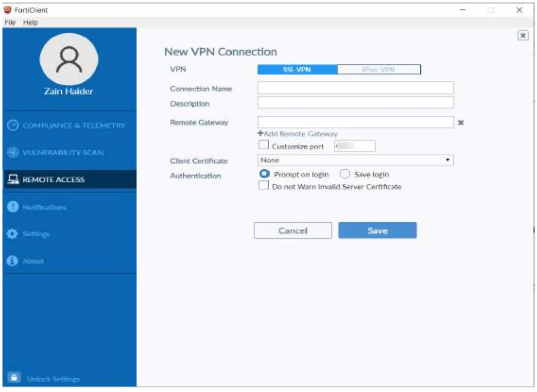This screenshot has height=392, width=537.
Task: Switch to the IPsec VPN tab
Action: (x=379, y=69)
